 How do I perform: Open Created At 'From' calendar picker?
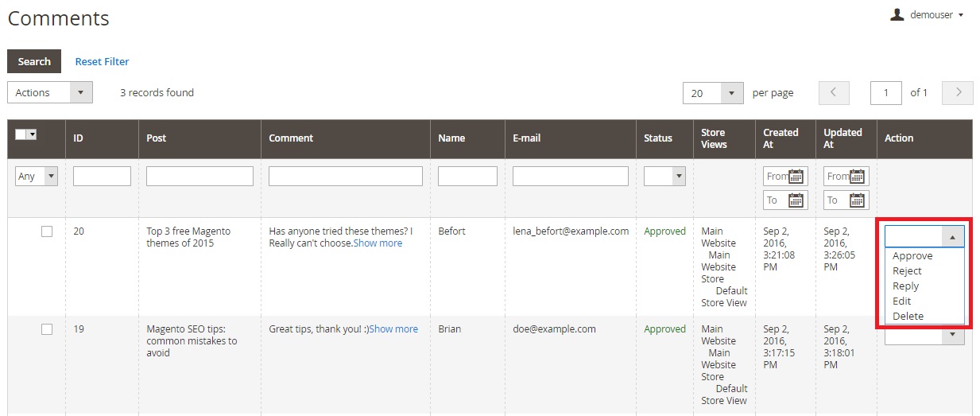pos(797,176)
